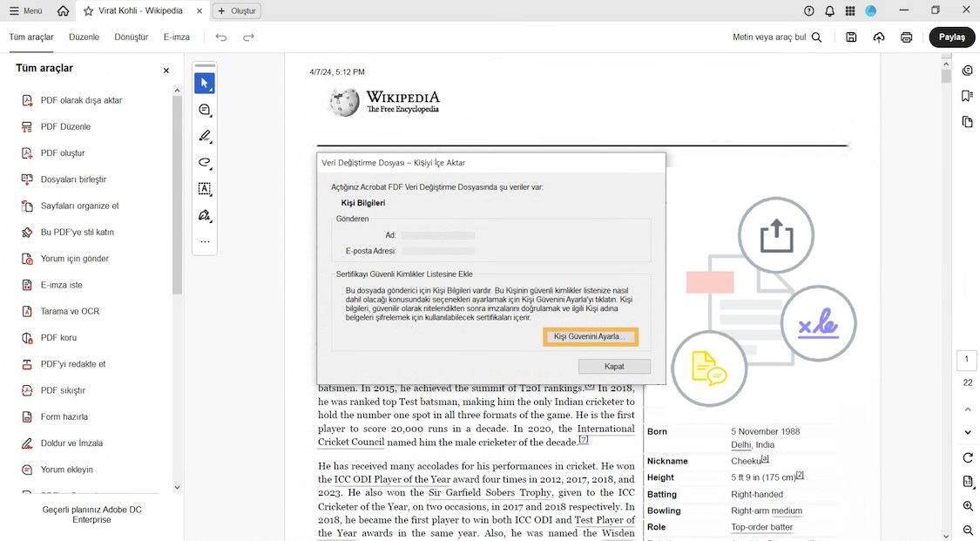980x541 pixels.
Task: Open Form hazırla tool
Action: pos(64,416)
